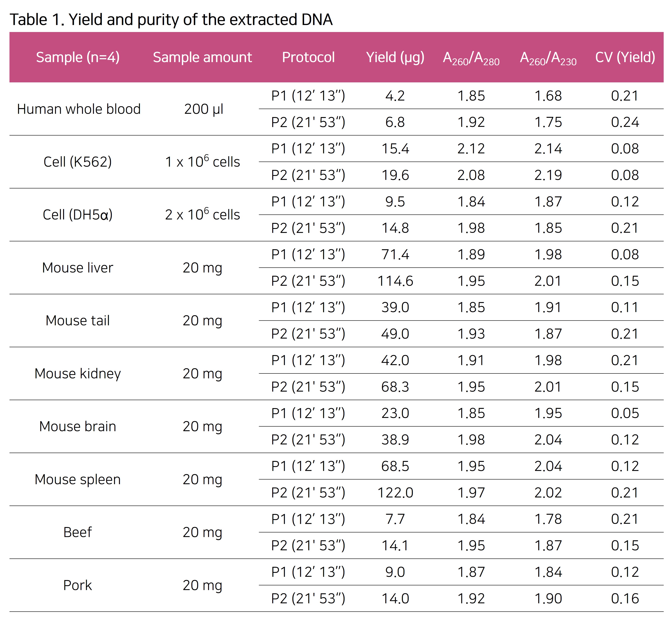The image size is (672, 627).
Task: Click the "Sample amount" column header
Action: click(202, 57)
